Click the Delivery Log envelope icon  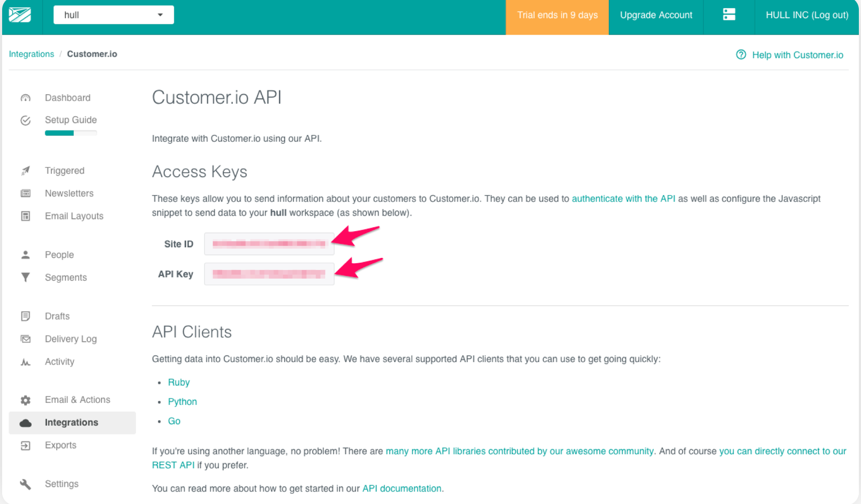pos(26,339)
